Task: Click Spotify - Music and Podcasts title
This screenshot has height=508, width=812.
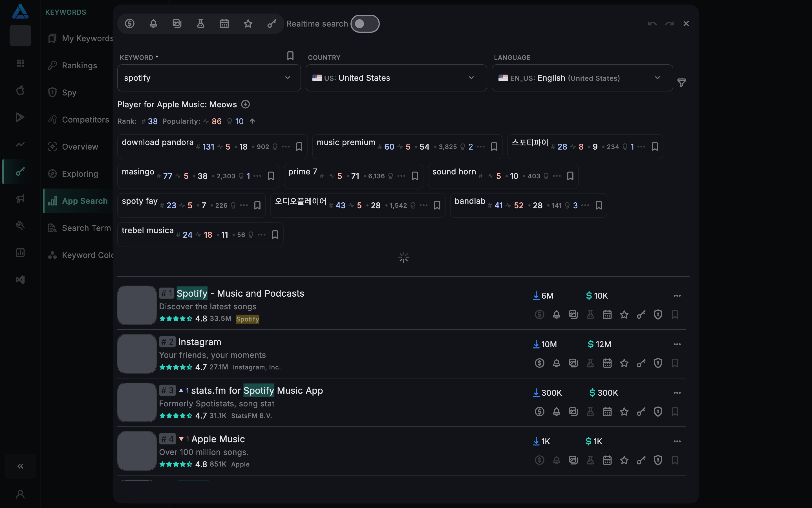Action: click(x=240, y=293)
